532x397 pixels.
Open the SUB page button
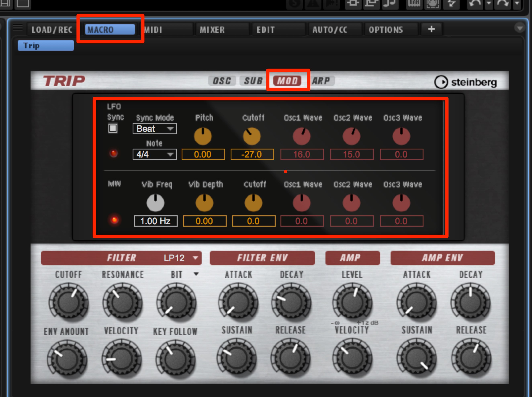tap(253, 81)
